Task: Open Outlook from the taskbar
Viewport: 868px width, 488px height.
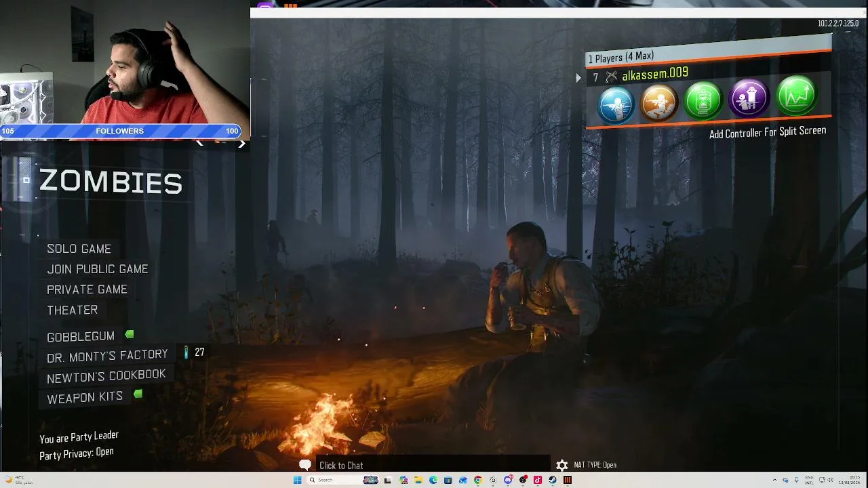Action: pyautogui.click(x=462, y=480)
